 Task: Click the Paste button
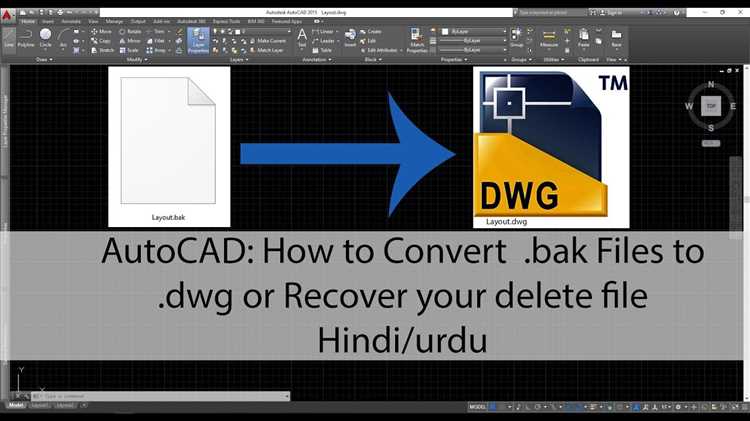584,38
